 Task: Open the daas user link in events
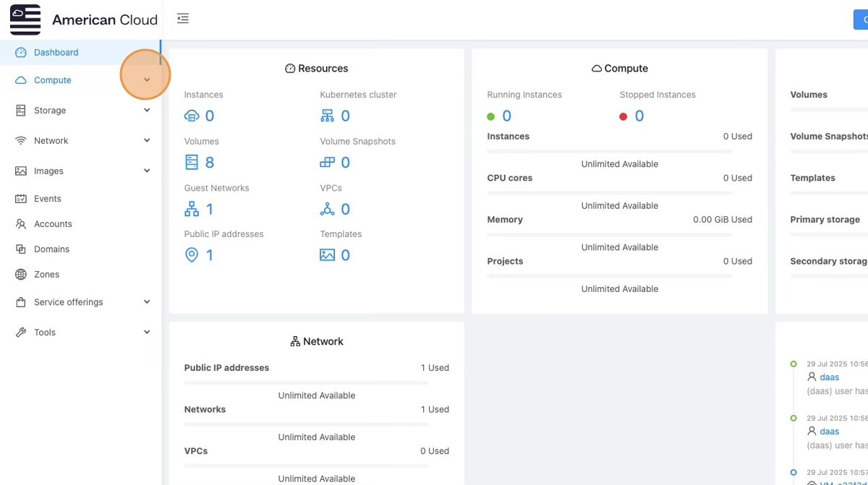[829, 377]
